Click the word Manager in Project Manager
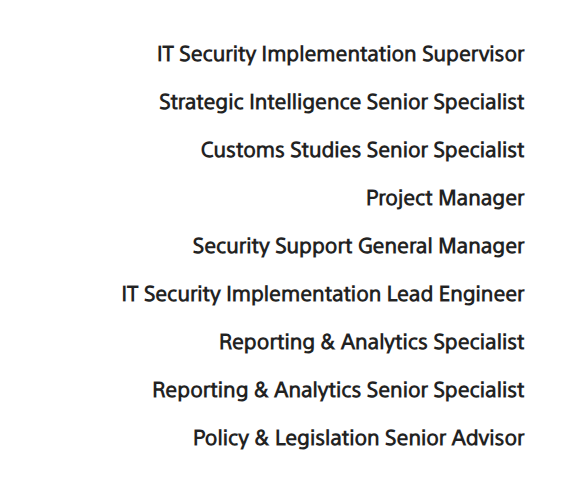 click(x=482, y=199)
